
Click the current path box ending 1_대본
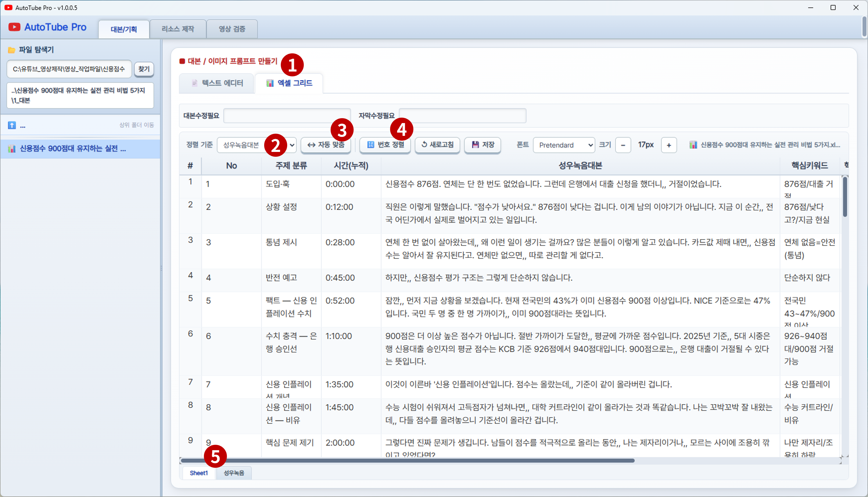[x=80, y=95]
